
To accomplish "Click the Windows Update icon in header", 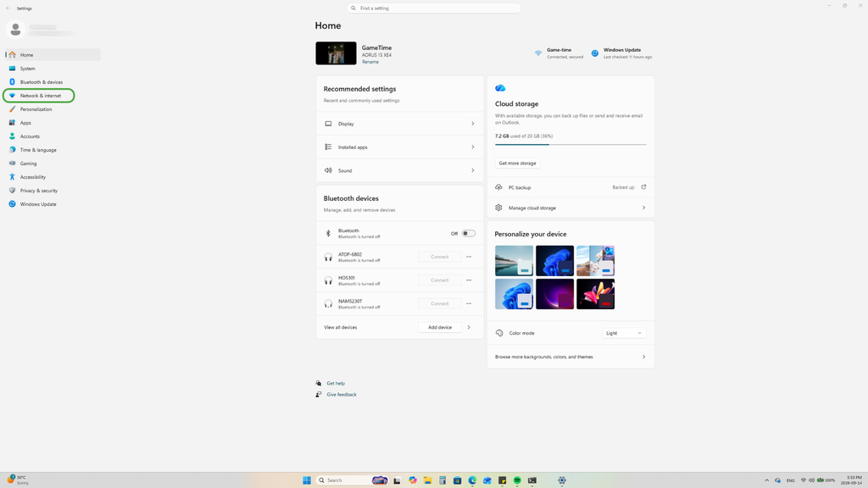I will pos(594,53).
